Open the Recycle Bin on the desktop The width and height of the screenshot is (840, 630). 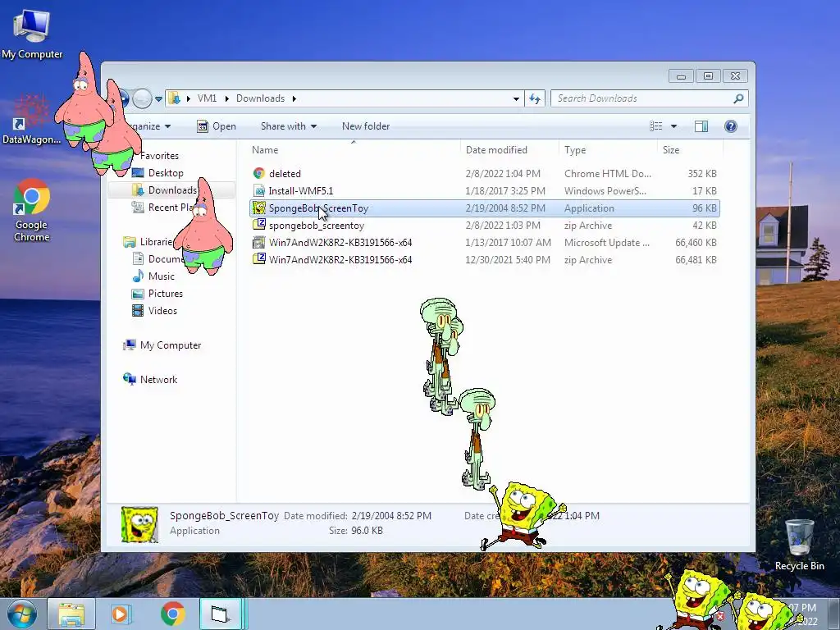[799, 545]
